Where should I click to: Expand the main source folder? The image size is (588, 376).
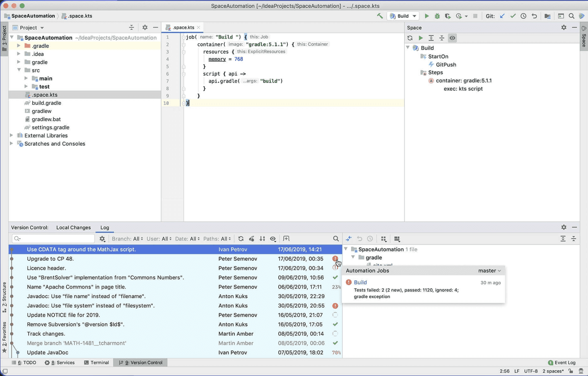point(26,78)
